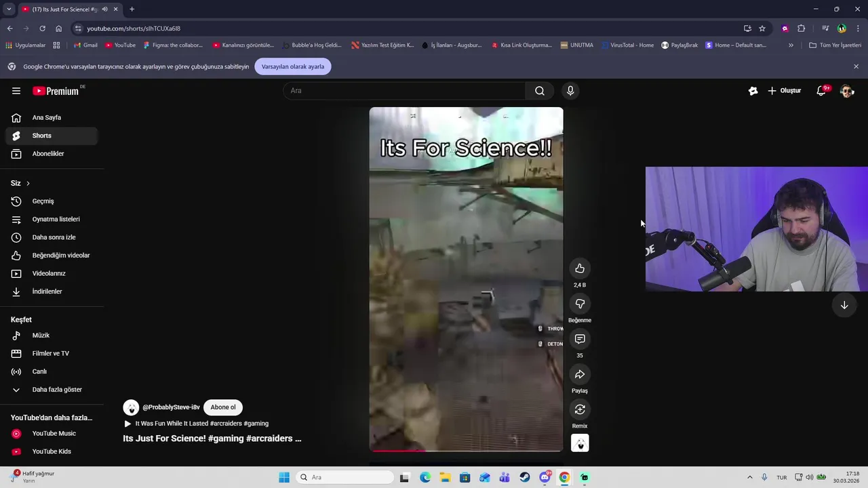Like the Short with thumbs-up icon

(580, 268)
